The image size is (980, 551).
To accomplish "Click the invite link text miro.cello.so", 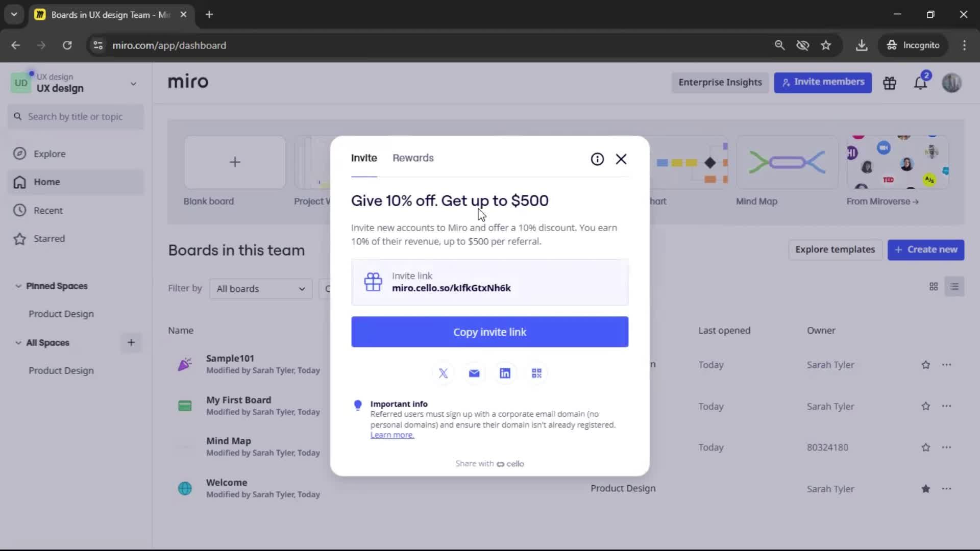I will tap(451, 288).
